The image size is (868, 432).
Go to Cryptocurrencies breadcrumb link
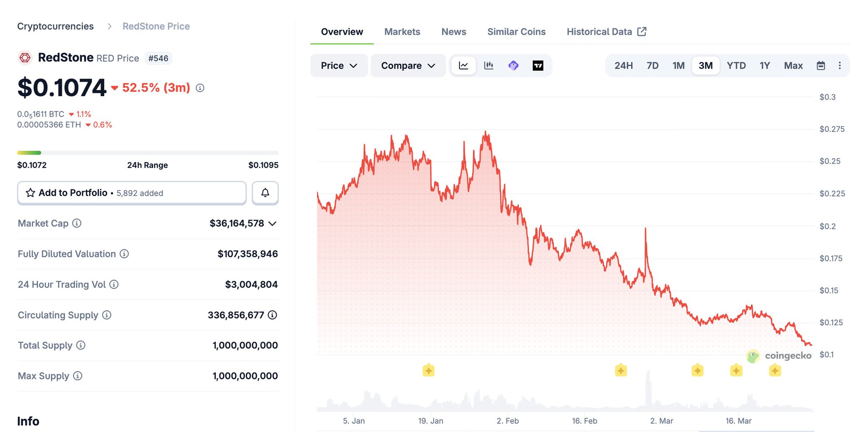56,26
